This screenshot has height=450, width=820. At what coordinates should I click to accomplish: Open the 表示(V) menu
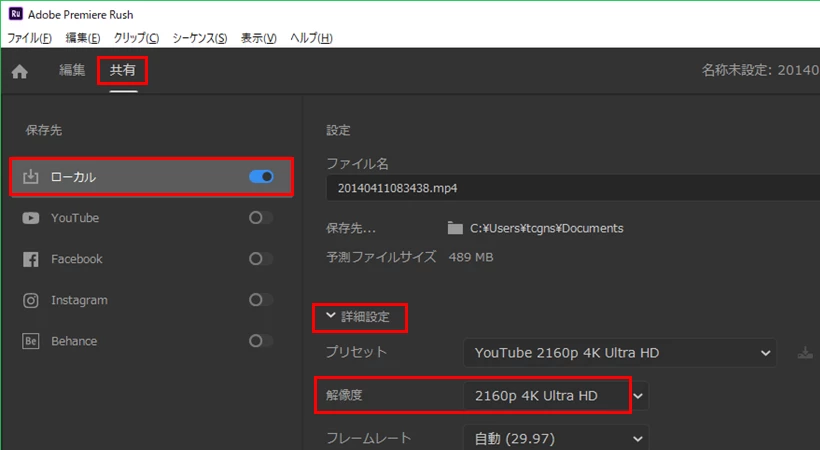tap(258, 38)
